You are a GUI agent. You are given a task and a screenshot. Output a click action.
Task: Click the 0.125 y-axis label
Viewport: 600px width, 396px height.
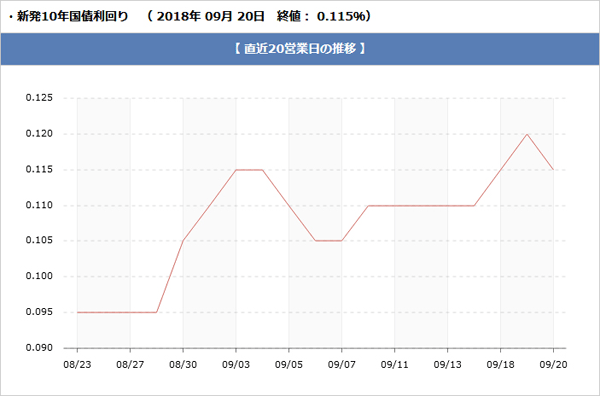point(39,98)
